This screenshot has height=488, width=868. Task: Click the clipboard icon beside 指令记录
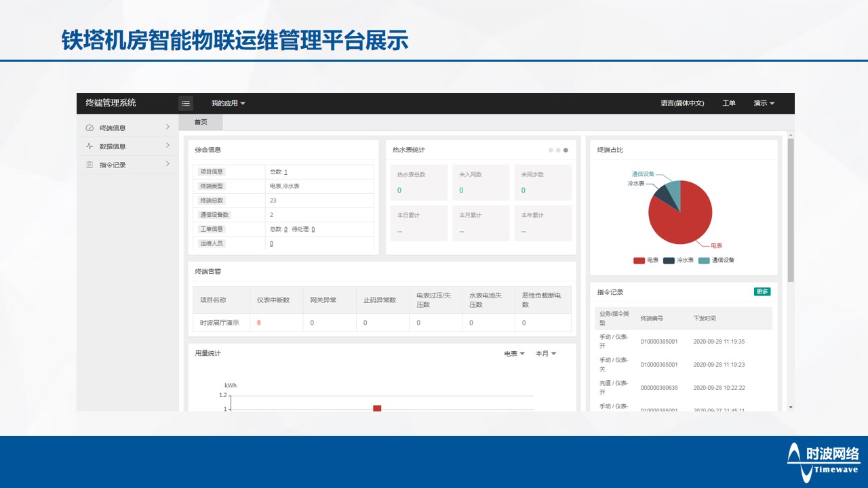pyautogui.click(x=90, y=165)
